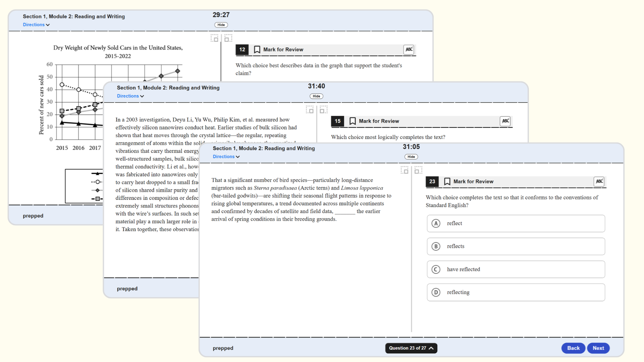Toggle the ABC answer-eliminator icon on question 23
The height and width of the screenshot is (362, 644).
point(599,181)
